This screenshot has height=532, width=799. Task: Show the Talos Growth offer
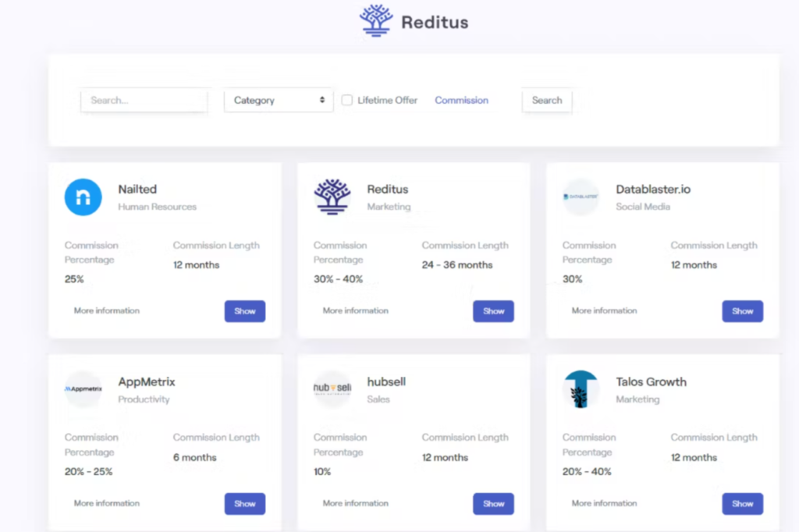coord(743,503)
